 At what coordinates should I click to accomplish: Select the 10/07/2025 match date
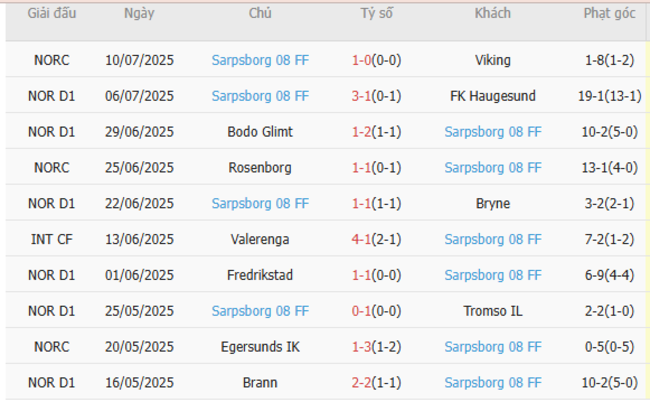point(139,60)
